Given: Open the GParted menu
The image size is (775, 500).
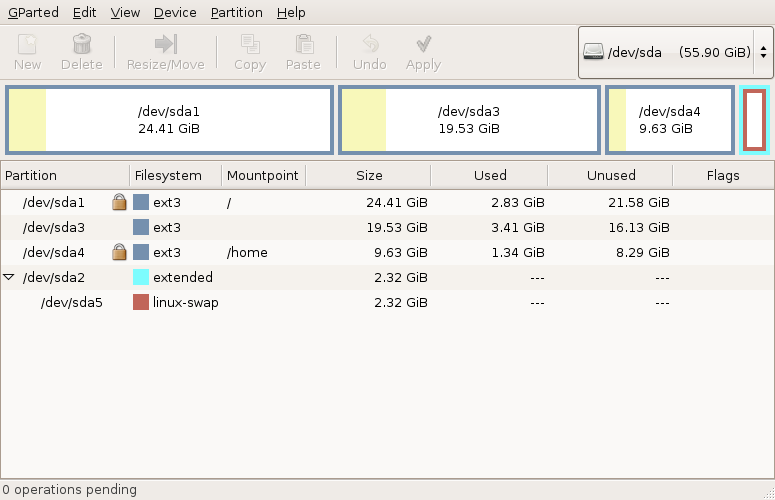Looking at the screenshot, I should [x=33, y=12].
